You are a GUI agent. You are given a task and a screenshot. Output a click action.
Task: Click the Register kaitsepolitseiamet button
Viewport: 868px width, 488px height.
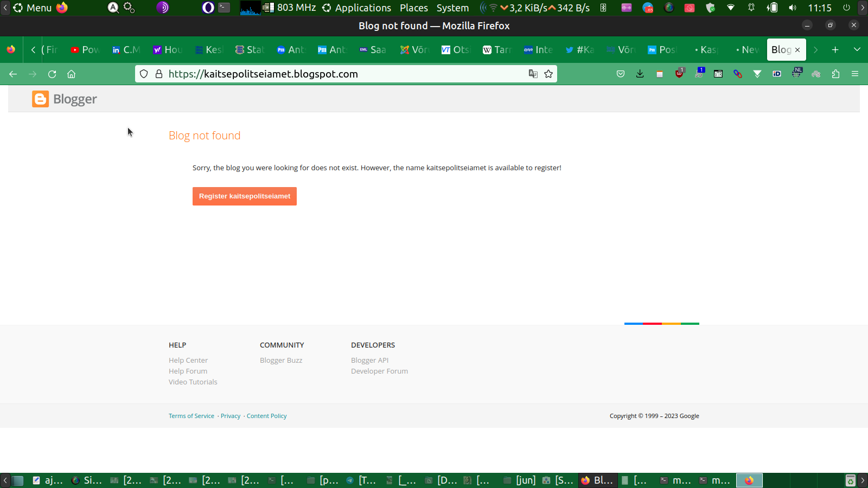pos(245,196)
